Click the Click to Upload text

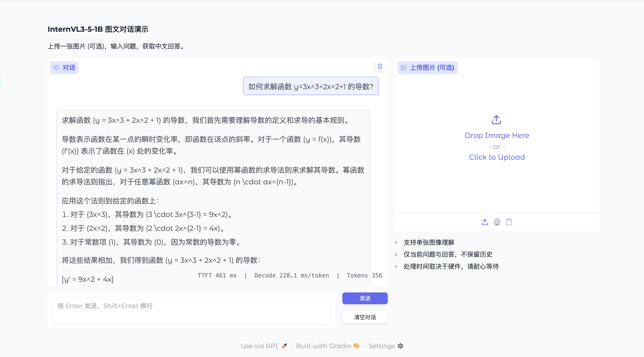coord(497,157)
